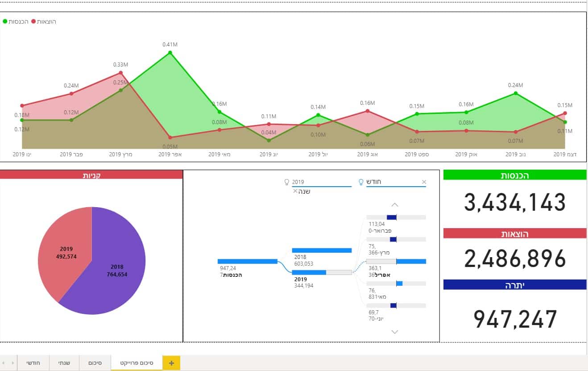Viewport: 588px width, 371px height.
Task: Click the 2018 node bar in decomposition tree
Action: pos(322,250)
